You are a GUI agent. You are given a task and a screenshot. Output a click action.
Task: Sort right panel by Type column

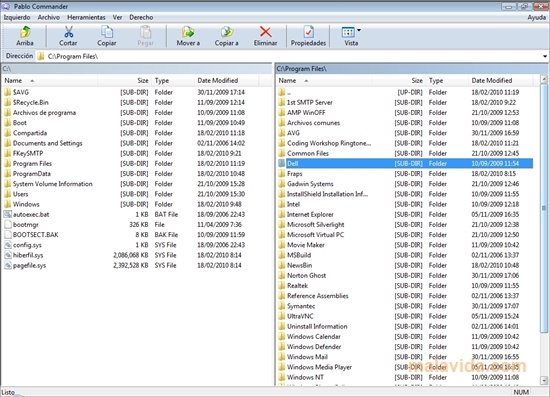447,81
